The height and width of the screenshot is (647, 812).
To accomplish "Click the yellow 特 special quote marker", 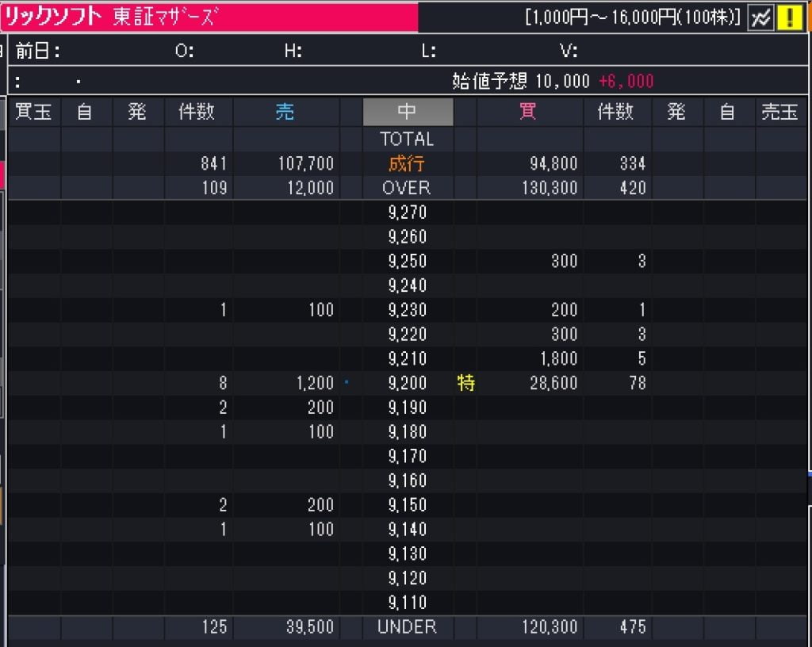I will coord(465,384).
